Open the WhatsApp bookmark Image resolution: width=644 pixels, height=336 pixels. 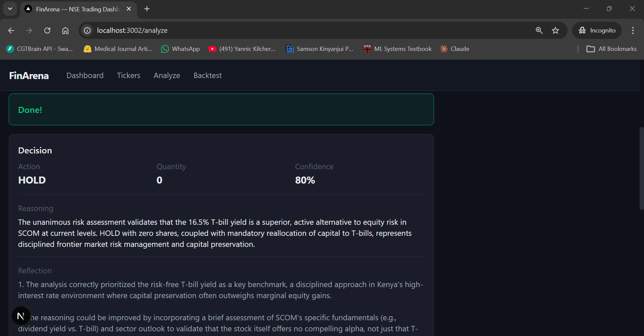point(180,49)
